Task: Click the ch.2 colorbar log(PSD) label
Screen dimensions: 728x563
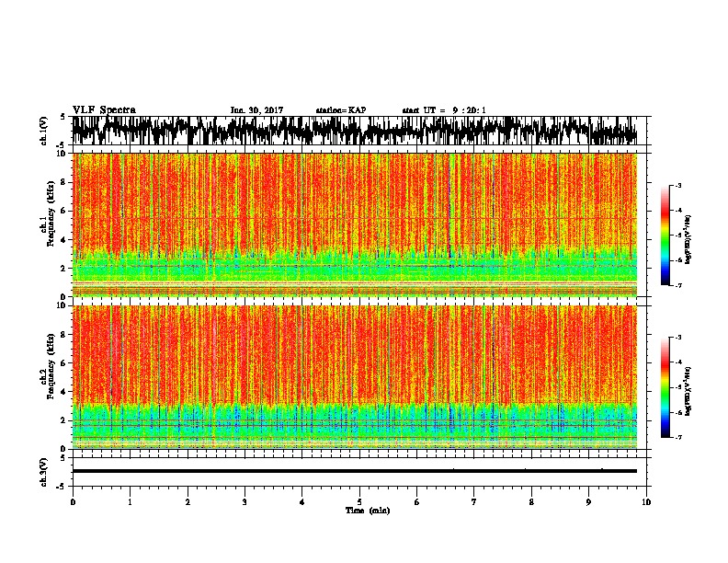Action: click(688, 391)
